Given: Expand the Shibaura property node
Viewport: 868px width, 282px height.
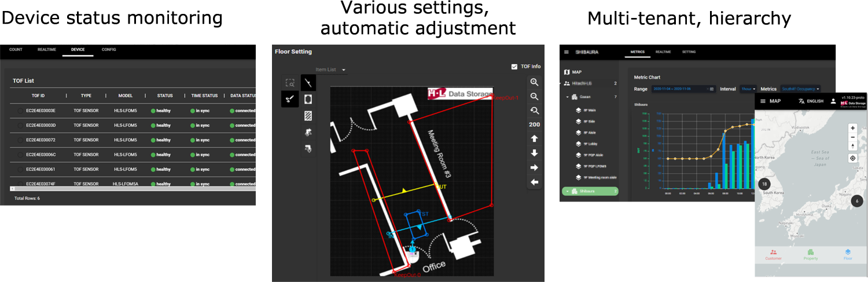Looking at the screenshot, I should [568, 191].
